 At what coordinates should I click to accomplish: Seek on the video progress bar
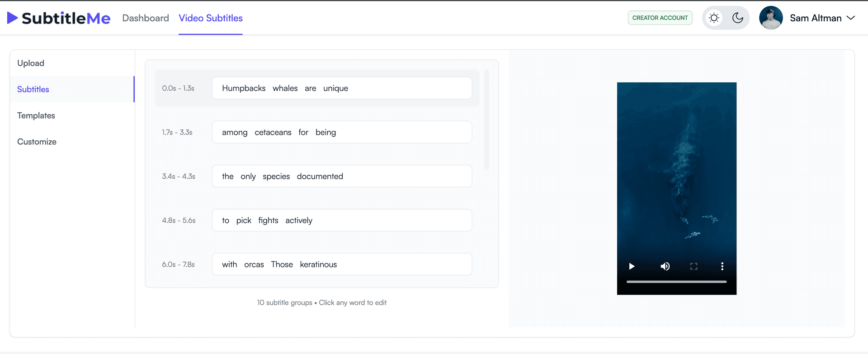point(676,282)
